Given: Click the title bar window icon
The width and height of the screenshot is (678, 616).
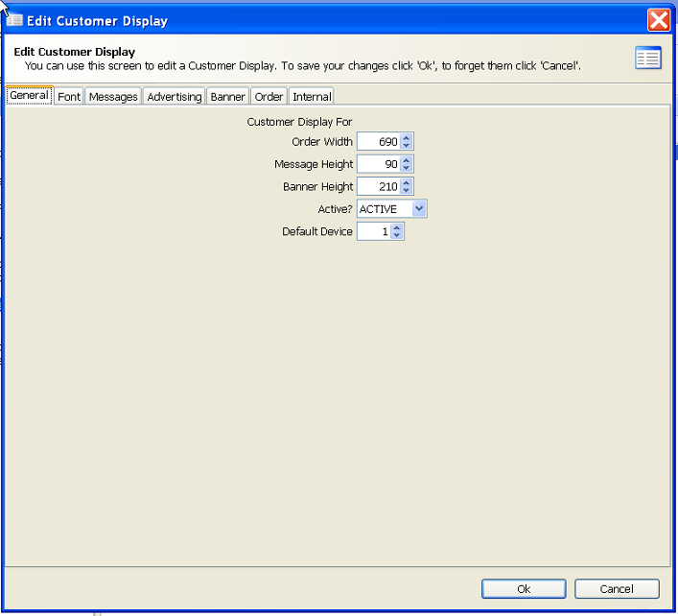Looking at the screenshot, I should tap(14, 20).
